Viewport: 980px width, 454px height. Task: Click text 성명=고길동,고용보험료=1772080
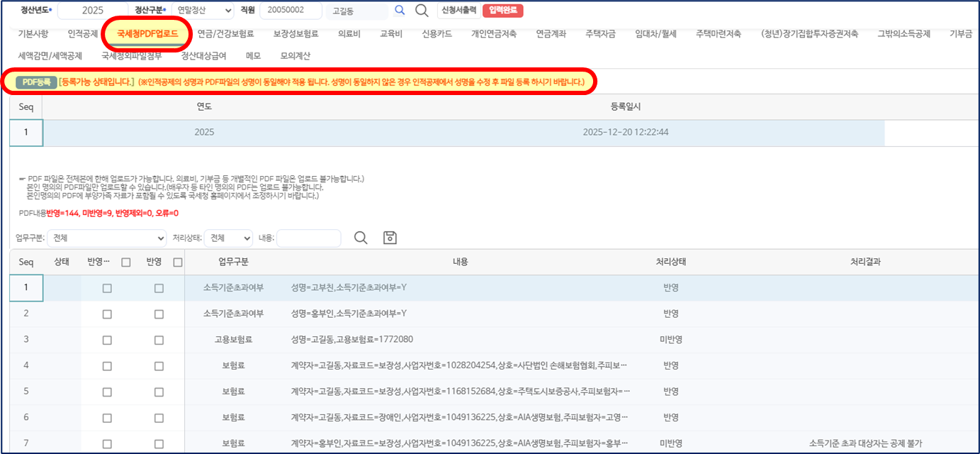click(351, 340)
